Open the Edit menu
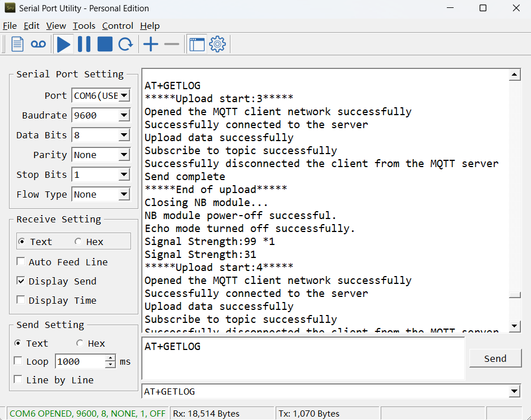531x420 pixels. [32, 26]
